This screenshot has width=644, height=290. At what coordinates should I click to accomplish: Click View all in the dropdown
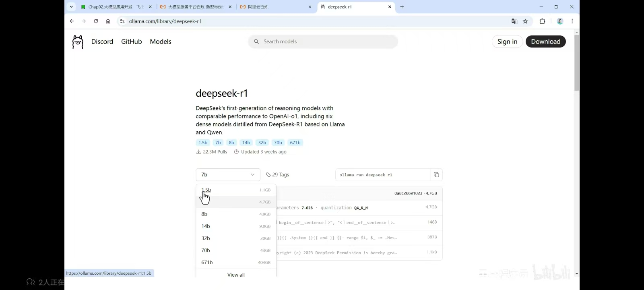click(x=236, y=275)
